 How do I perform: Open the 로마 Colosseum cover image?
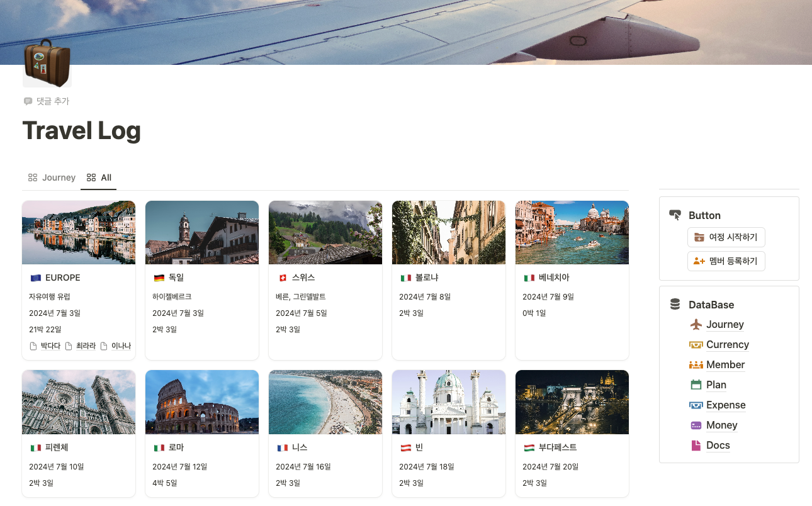point(202,402)
